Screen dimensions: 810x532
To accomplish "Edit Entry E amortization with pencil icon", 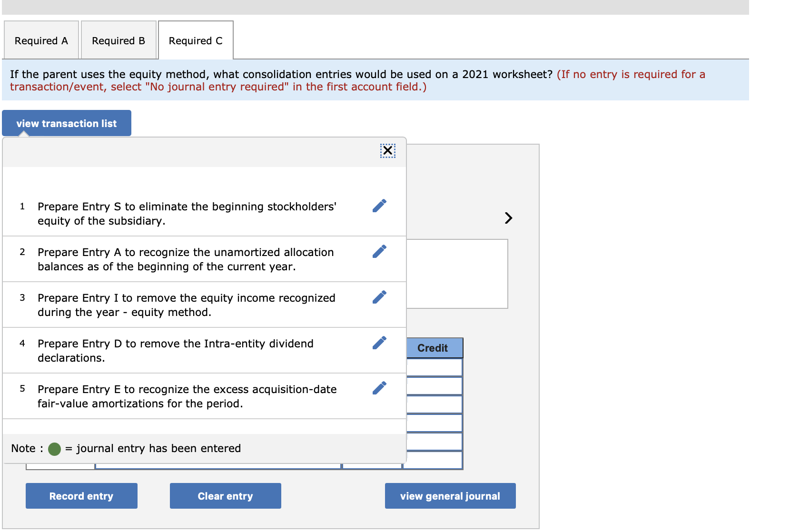I will pos(379,388).
